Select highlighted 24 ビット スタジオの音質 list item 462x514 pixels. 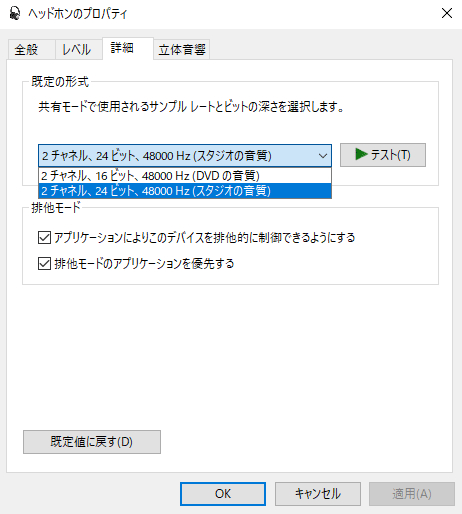point(185,191)
